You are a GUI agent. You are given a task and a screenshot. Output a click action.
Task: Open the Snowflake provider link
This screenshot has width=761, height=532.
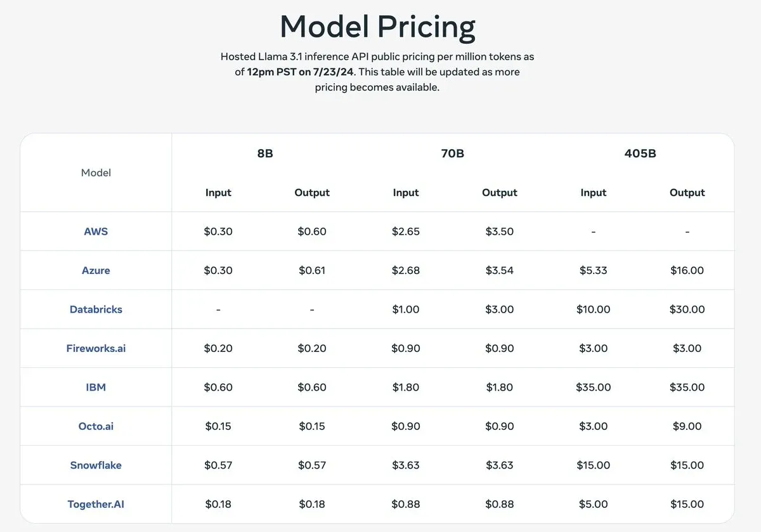[x=96, y=465]
